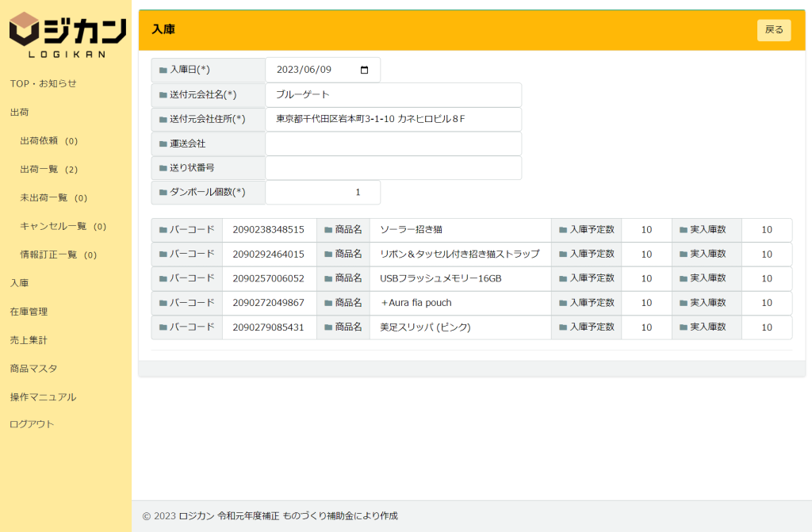
Task: Open the 操作マニュアル link
Action: tap(43, 397)
